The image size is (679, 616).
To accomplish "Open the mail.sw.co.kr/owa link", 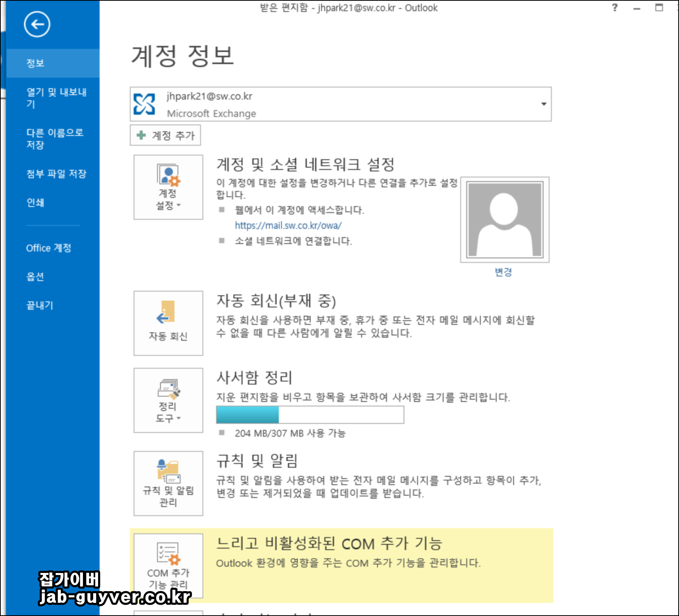I will tap(288, 225).
